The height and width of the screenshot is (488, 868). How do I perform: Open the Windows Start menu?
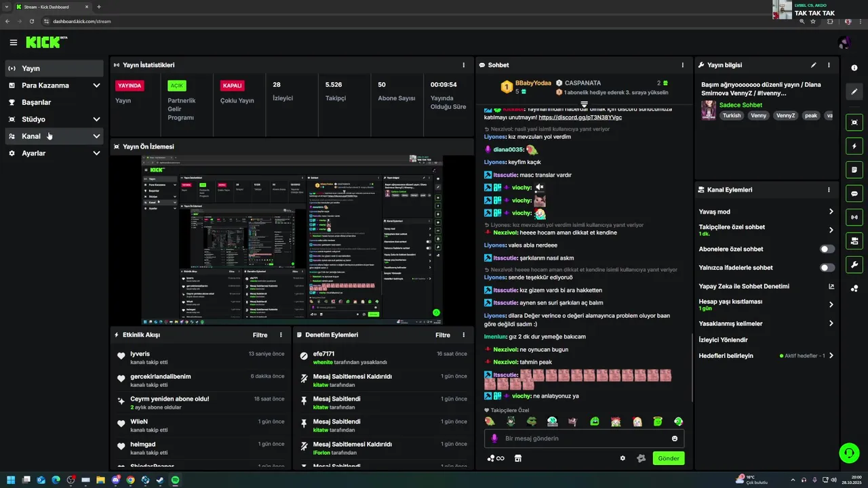[x=10, y=480]
